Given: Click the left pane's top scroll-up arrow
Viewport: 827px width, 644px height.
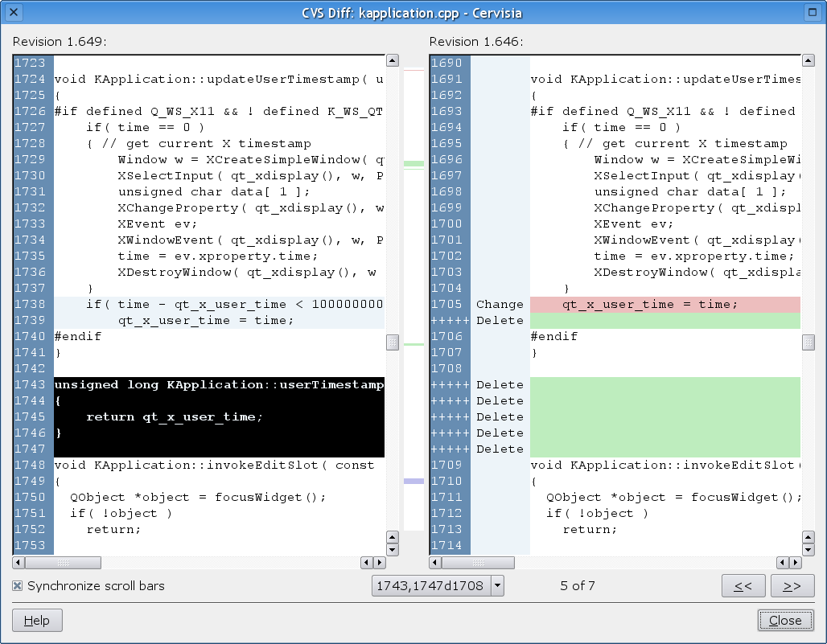Looking at the screenshot, I should click(392, 60).
